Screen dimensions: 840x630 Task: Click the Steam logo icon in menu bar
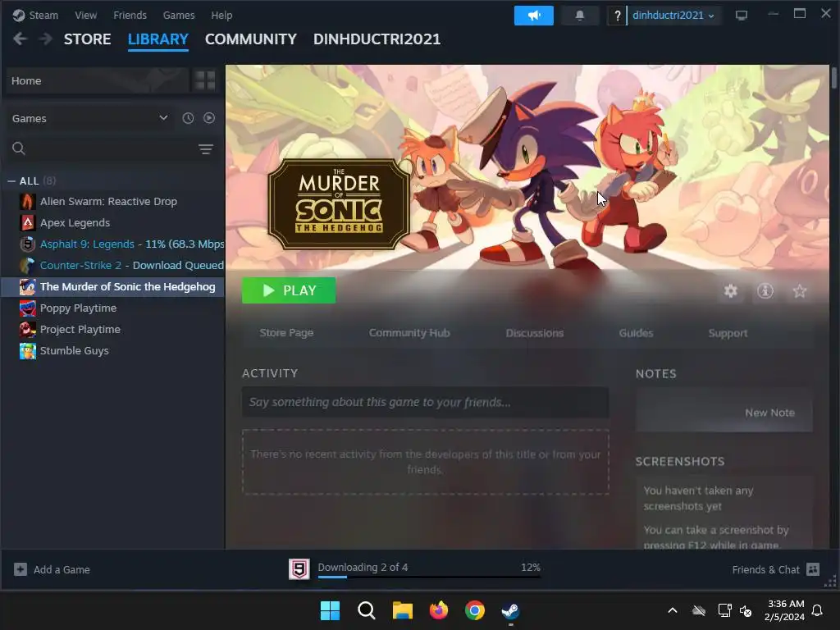coord(19,15)
